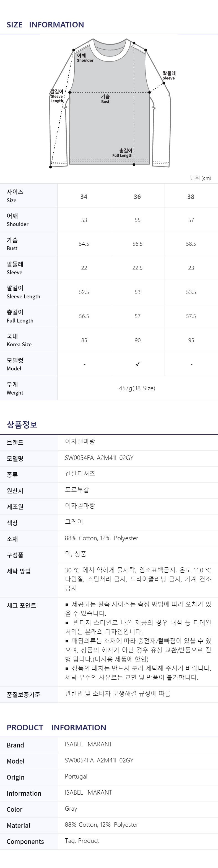Click the SIZE INFORMATION heading
Screen dimensions: 218x868
(x=45, y=25)
